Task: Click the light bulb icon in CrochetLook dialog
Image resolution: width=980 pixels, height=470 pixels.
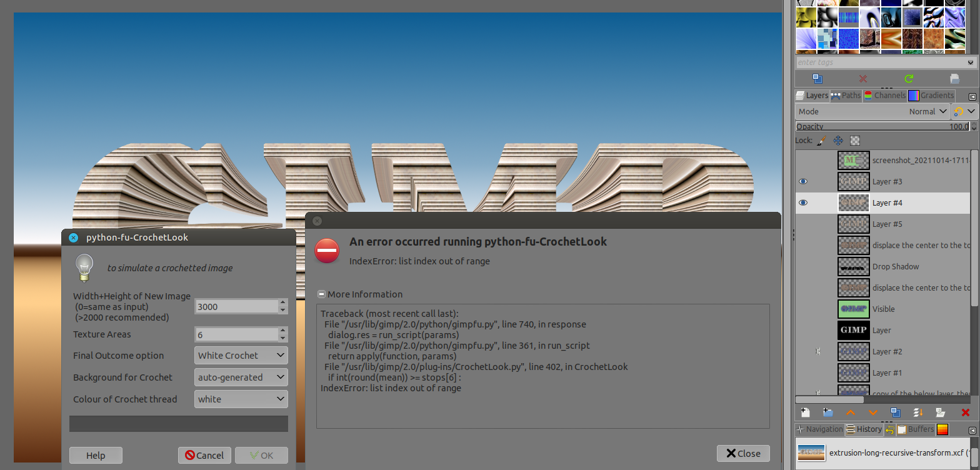Action: coord(84,267)
